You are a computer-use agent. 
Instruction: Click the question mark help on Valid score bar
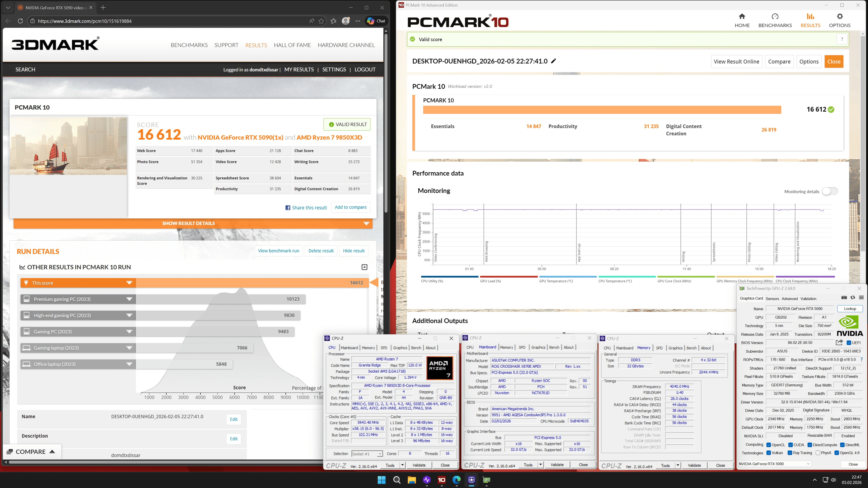tap(842, 39)
